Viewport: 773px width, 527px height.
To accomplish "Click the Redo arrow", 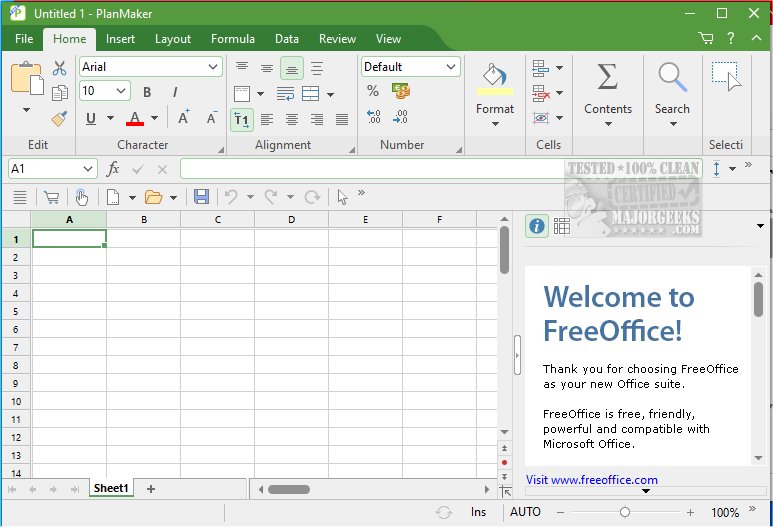I will click(271, 197).
